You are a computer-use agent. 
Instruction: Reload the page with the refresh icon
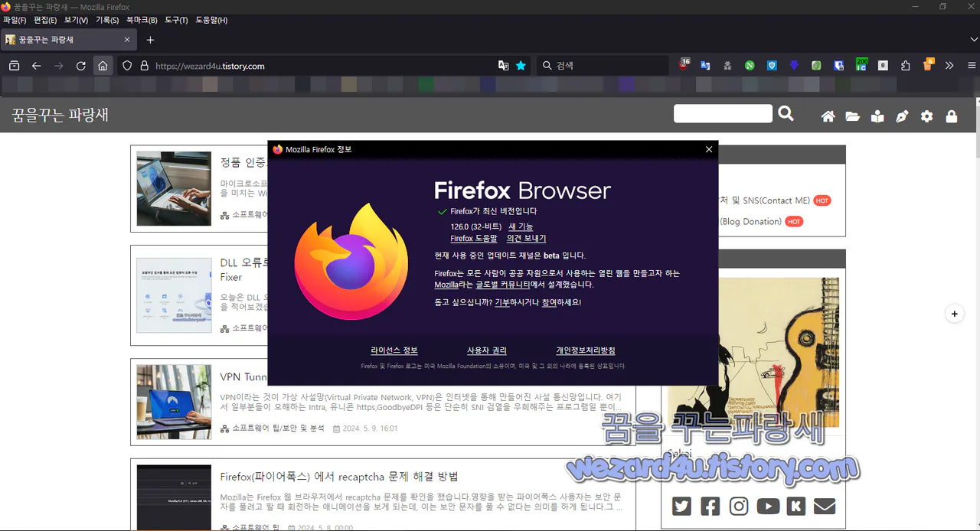pyautogui.click(x=80, y=66)
